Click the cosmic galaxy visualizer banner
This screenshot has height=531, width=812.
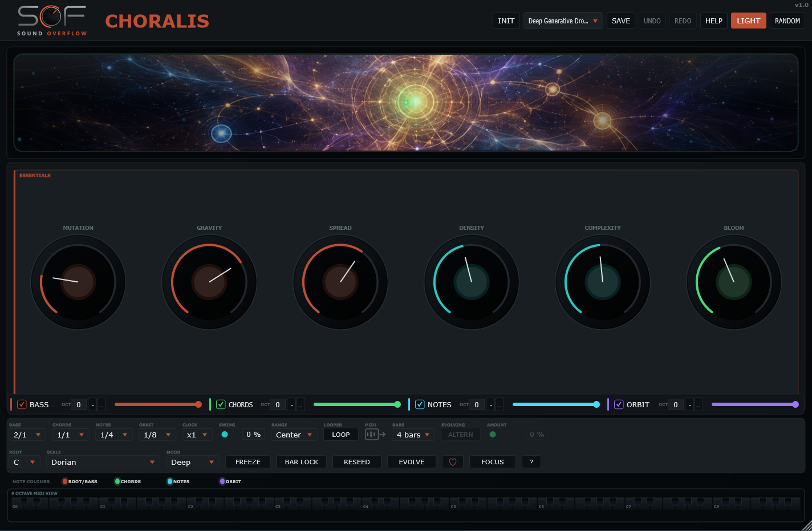(x=406, y=103)
